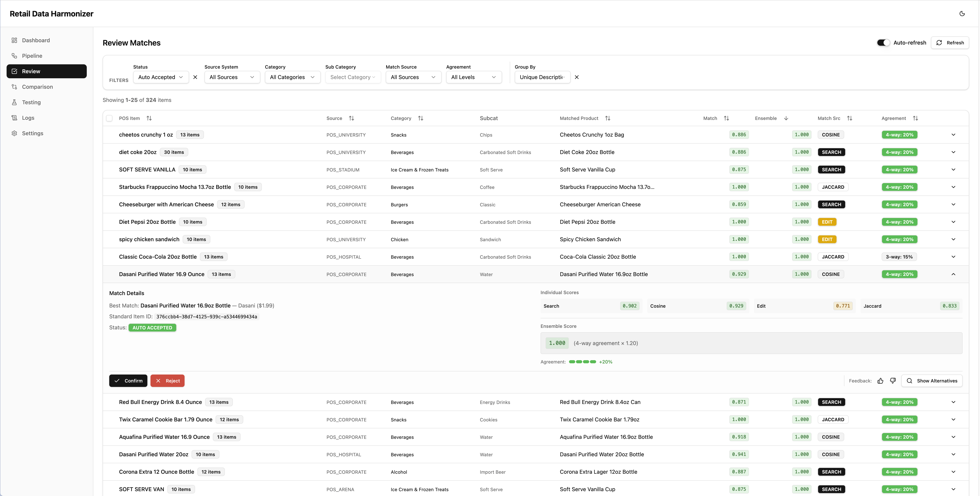Expand the Diet Pepsi 20oz Bottle row
Viewport: 980px width, 496px height.
point(953,222)
